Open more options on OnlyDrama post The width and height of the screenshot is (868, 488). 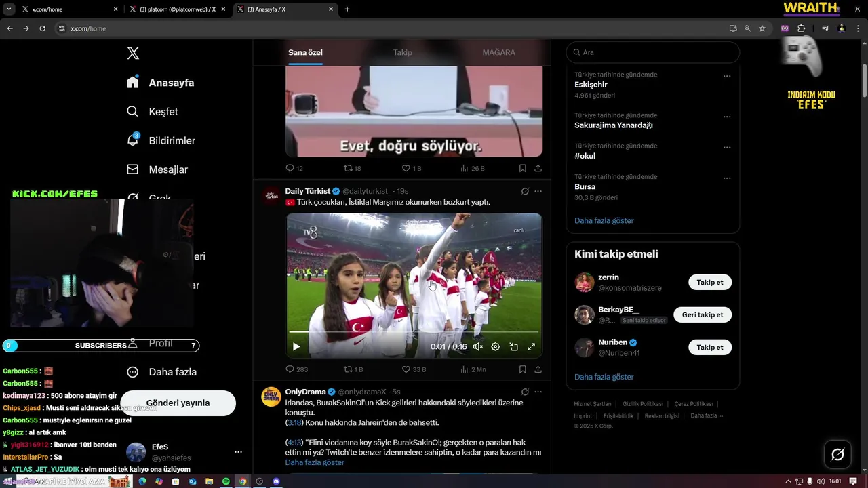(x=538, y=392)
